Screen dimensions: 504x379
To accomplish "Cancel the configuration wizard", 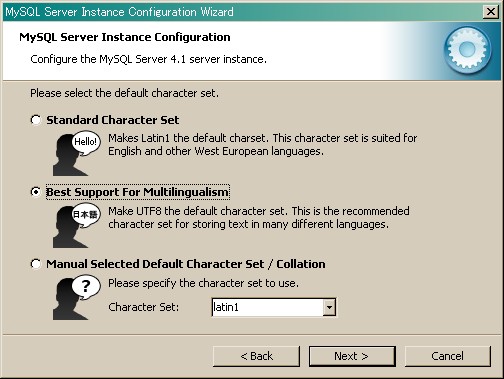I will (x=448, y=356).
